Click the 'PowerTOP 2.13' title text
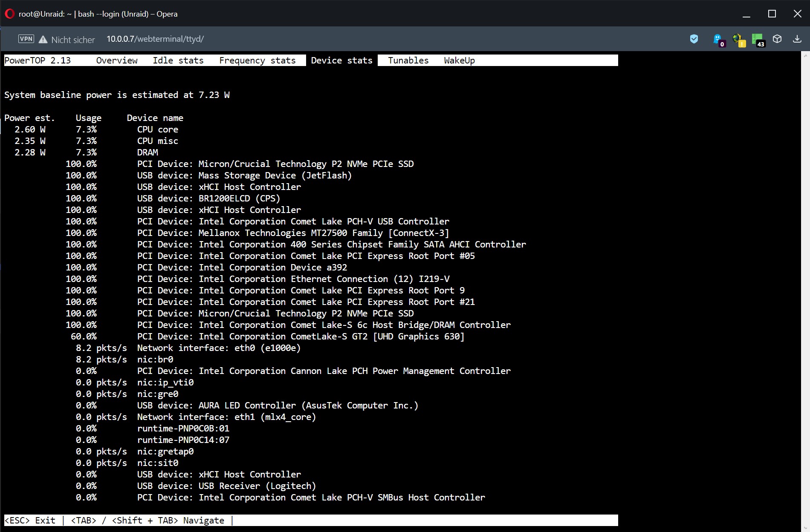The width and height of the screenshot is (810, 532). [38, 60]
